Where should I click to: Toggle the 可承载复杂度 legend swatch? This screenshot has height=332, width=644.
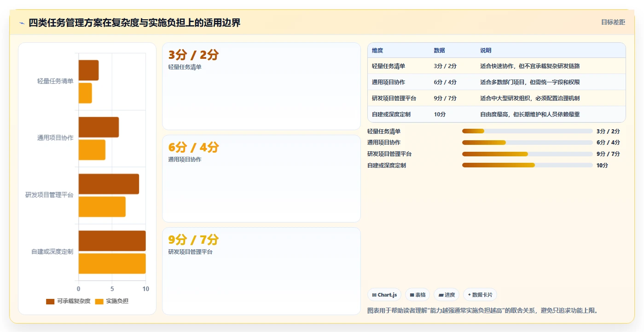(x=50, y=301)
